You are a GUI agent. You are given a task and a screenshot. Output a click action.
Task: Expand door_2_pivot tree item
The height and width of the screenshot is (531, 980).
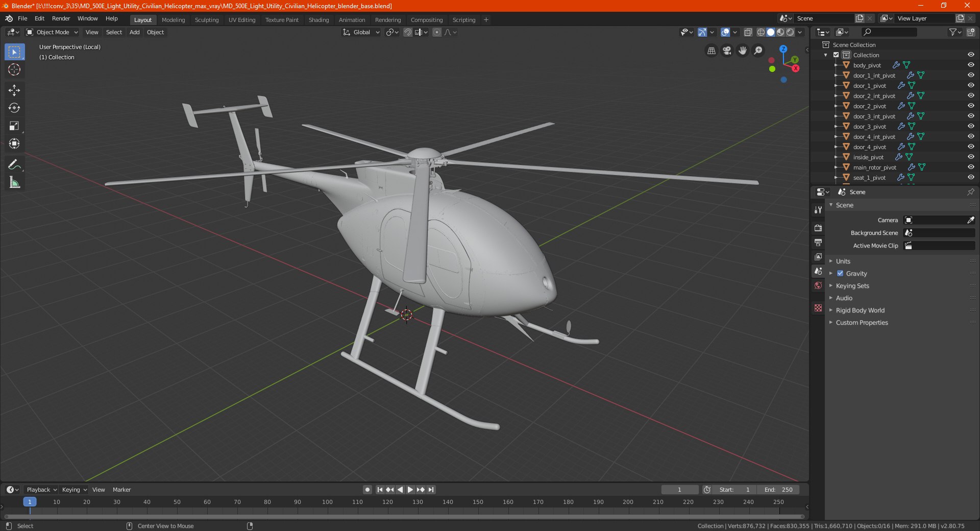[x=836, y=106]
